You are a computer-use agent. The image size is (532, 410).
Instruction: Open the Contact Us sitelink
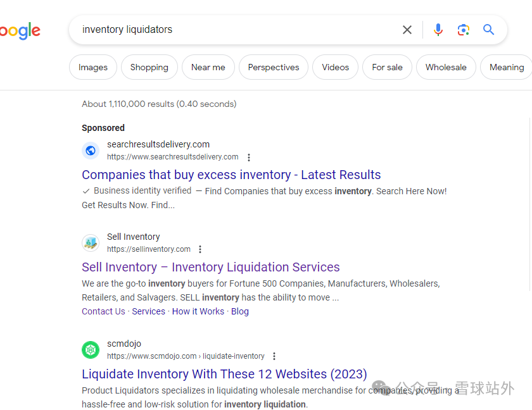click(x=103, y=311)
